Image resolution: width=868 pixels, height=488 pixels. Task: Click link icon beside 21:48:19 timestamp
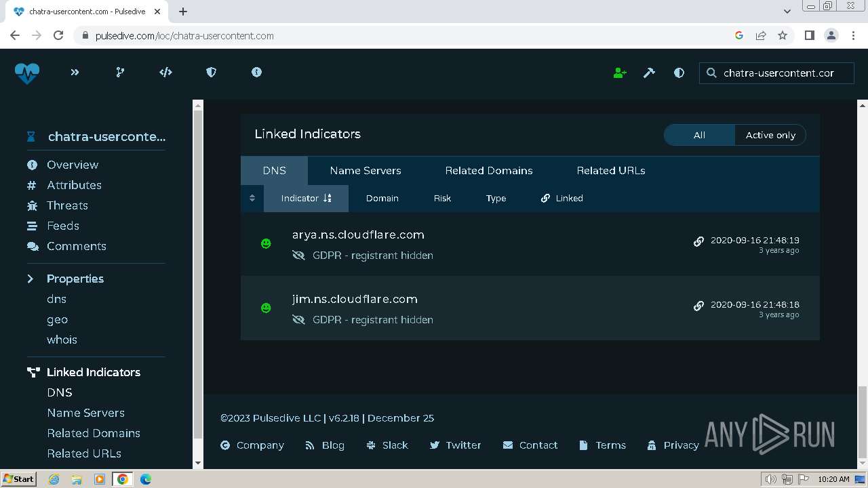pos(698,241)
